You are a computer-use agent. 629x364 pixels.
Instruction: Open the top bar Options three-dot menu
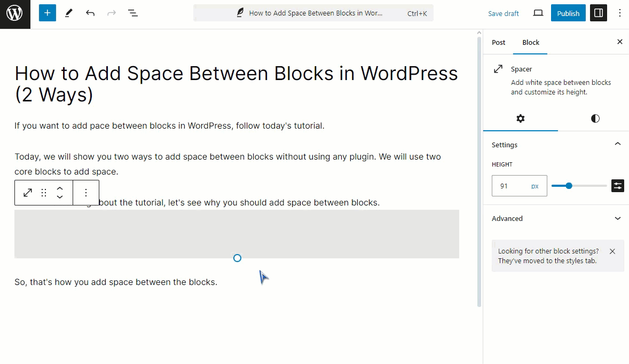pos(619,13)
